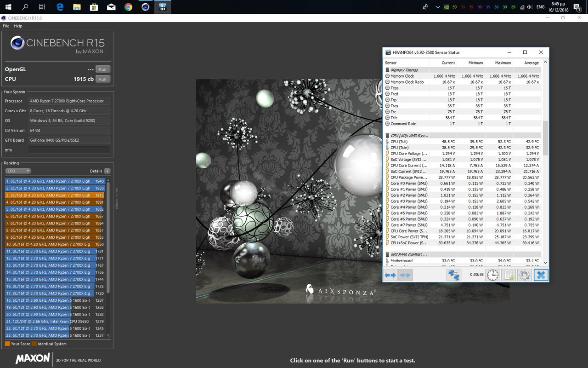Open the Wi-Fi network tray icon
588x368 pixels.
[x=522, y=7]
